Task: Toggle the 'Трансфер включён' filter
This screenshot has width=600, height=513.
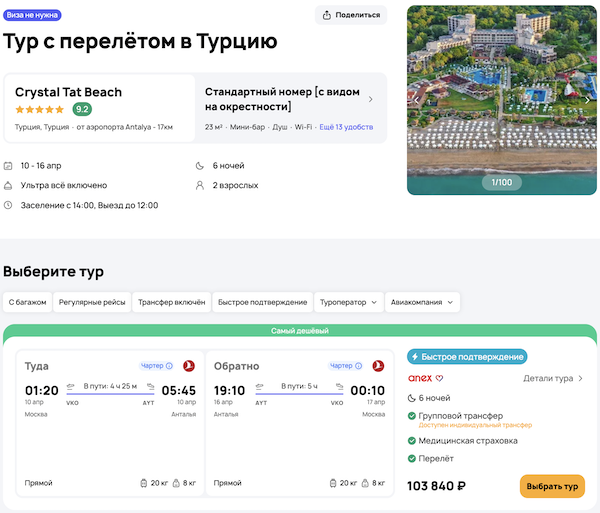Action: pyautogui.click(x=171, y=302)
